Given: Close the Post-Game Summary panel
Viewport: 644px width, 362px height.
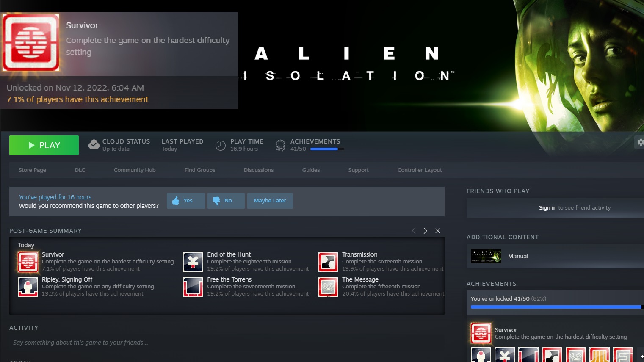Looking at the screenshot, I should 438,231.
